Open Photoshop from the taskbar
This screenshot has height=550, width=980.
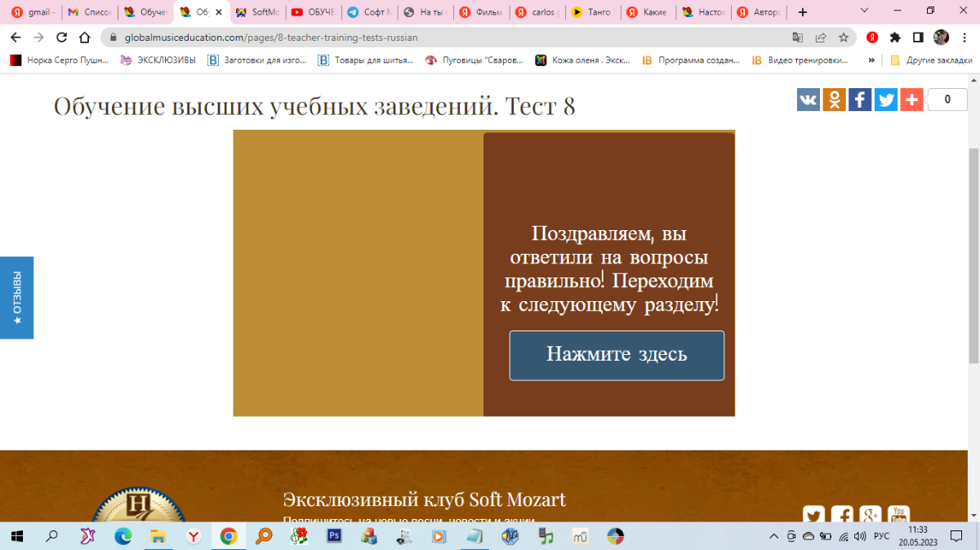[334, 536]
